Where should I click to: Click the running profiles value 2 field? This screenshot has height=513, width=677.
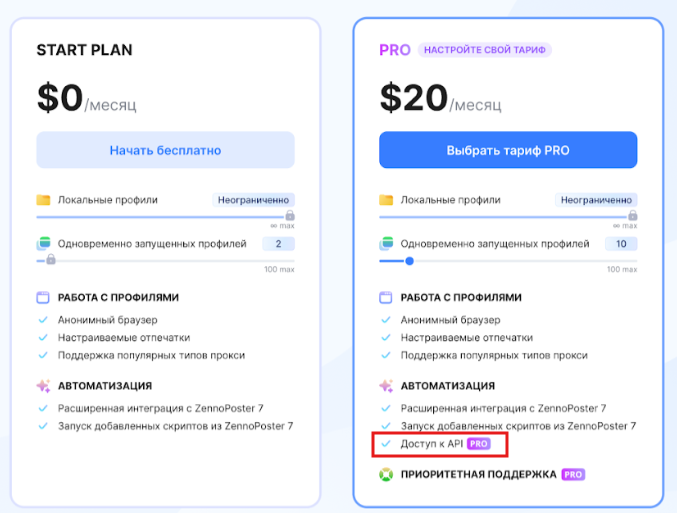[x=278, y=244]
